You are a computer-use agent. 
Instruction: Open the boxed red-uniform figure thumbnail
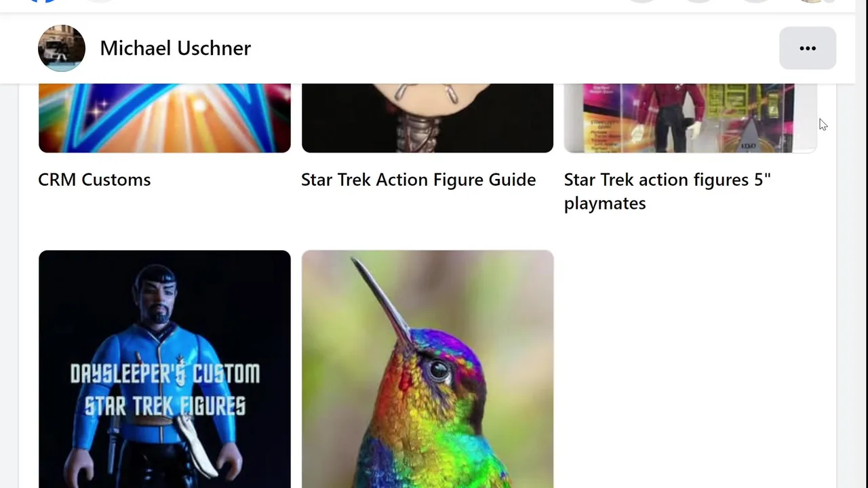(x=690, y=118)
